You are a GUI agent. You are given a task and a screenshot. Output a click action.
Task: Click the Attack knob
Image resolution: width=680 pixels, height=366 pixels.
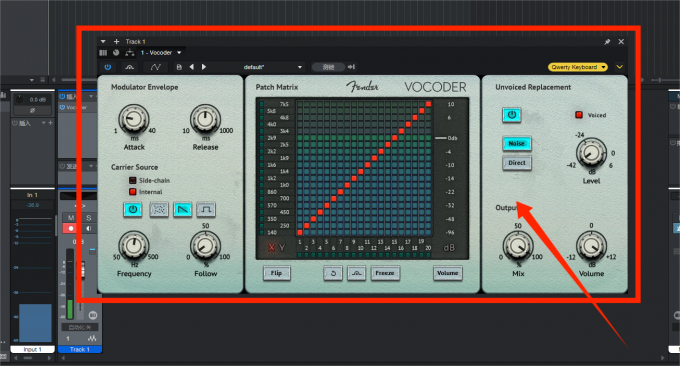[134, 119]
